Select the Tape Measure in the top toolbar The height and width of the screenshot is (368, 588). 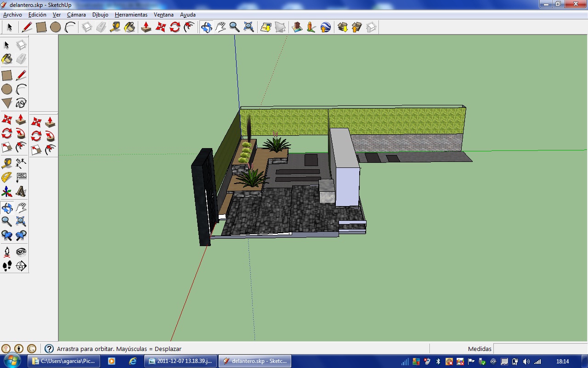coord(115,27)
